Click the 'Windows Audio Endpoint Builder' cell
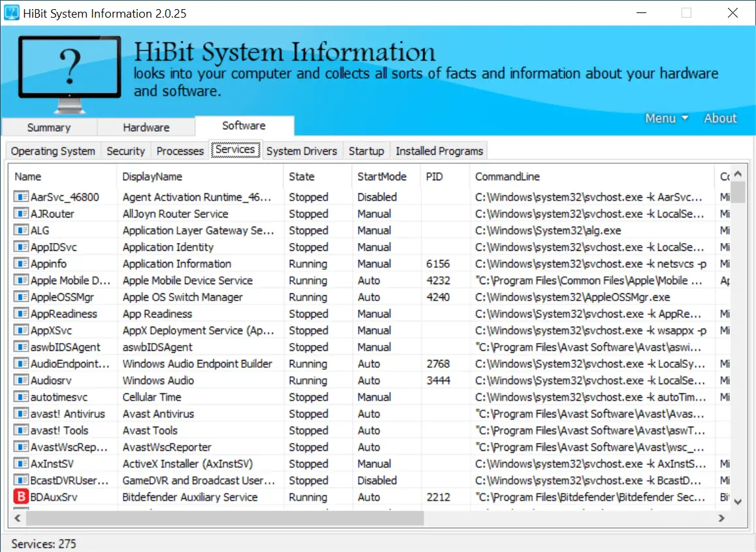Image resolution: width=756 pixels, height=552 pixels. [x=197, y=363]
